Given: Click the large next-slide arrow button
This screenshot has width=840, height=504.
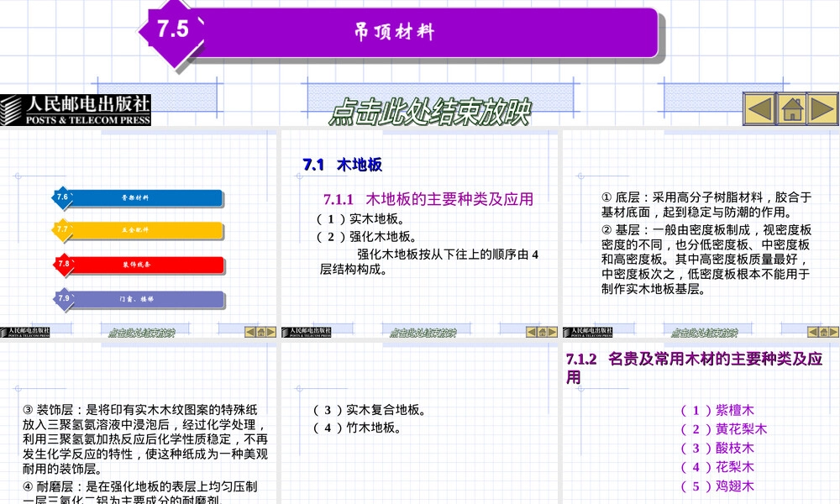Looking at the screenshot, I should [823, 109].
